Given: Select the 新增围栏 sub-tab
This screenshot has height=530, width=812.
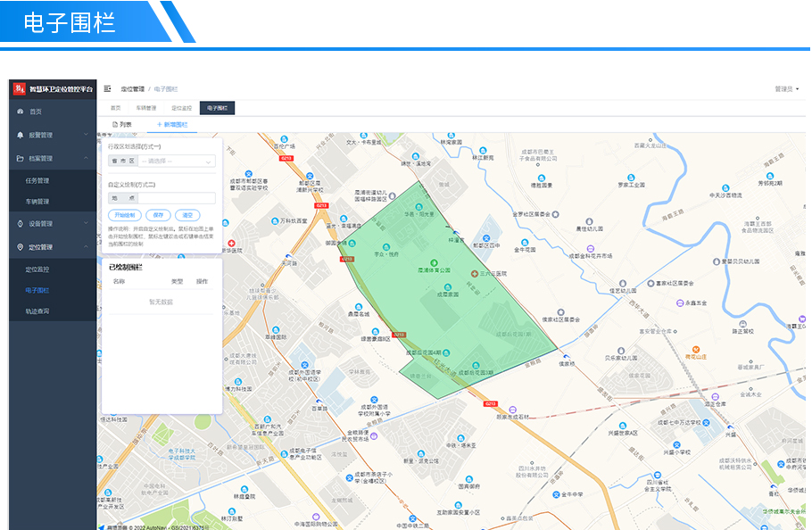Looking at the screenshot, I should [x=172, y=125].
